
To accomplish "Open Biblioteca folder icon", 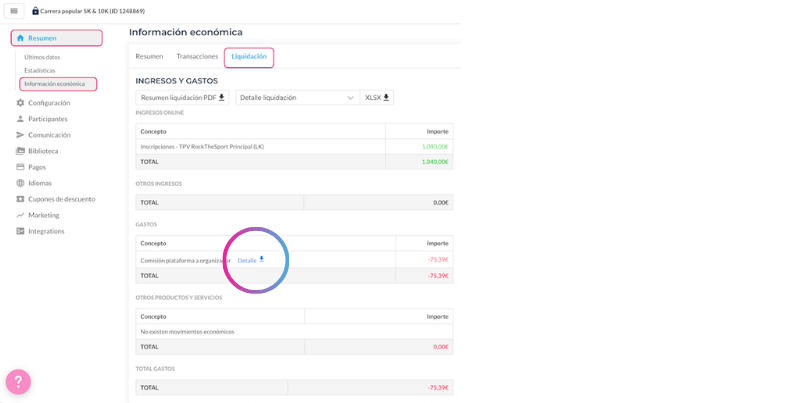I will (x=20, y=151).
